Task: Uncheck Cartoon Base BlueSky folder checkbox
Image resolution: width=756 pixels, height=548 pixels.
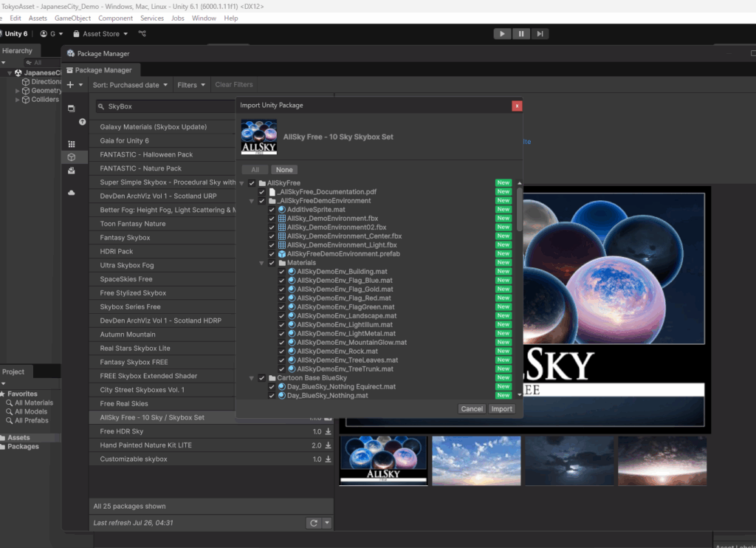Action: (x=262, y=377)
